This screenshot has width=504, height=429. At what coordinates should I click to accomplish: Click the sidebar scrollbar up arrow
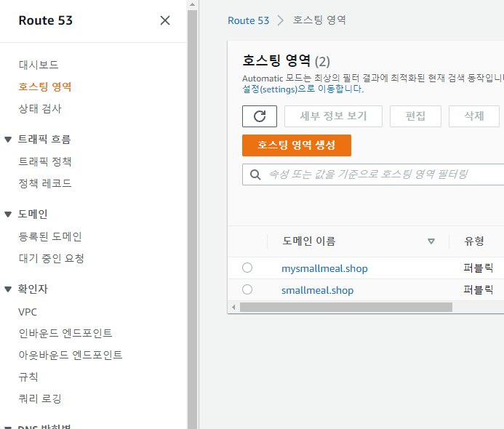pos(192,4)
